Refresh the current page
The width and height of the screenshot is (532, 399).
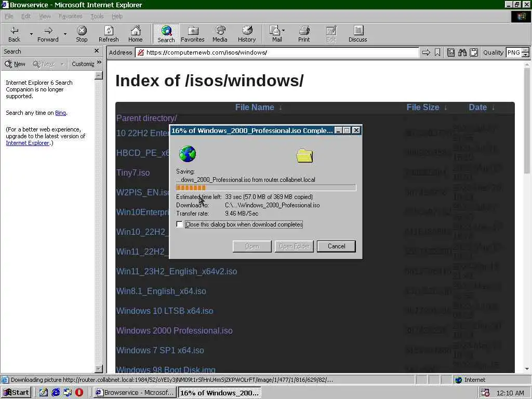click(109, 34)
